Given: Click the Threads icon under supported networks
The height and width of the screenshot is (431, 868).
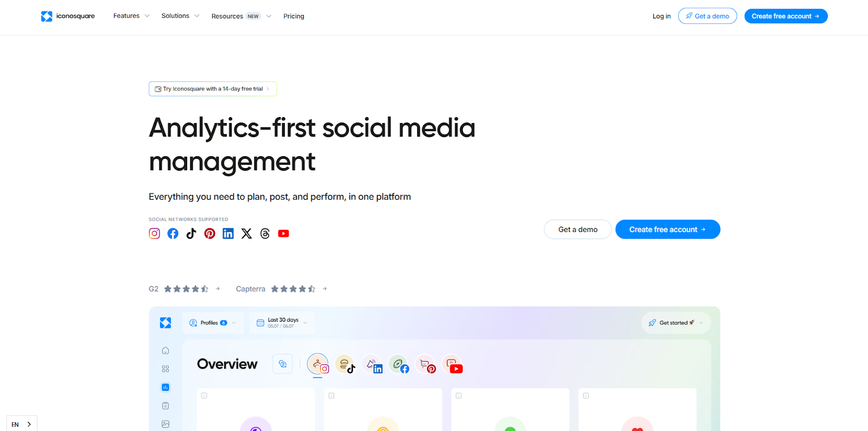Looking at the screenshot, I should coord(265,234).
